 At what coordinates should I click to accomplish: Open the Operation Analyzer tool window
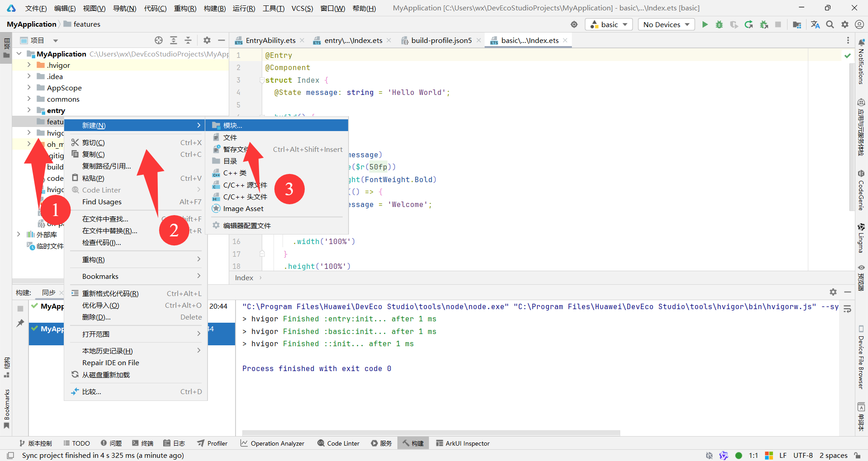pyautogui.click(x=273, y=443)
